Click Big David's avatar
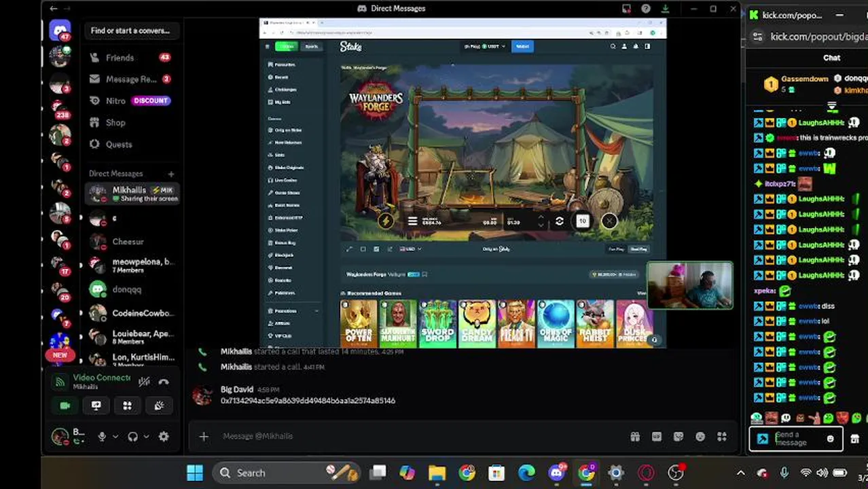This screenshot has height=489, width=868. [202, 395]
